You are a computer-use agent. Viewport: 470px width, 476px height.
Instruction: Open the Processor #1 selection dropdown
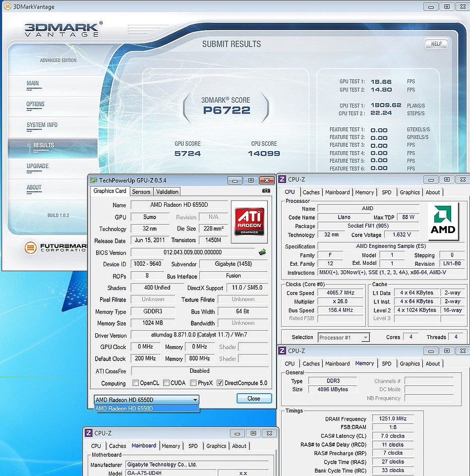(344, 337)
